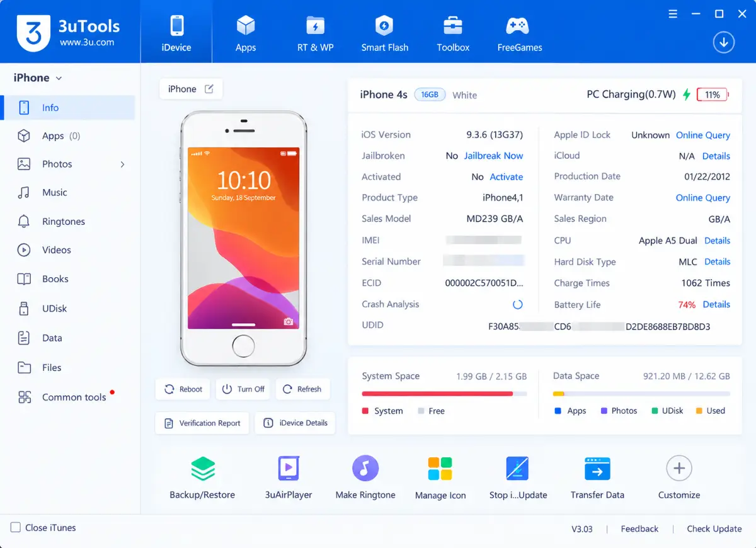This screenshot has width=756, height=548.
Task: Open the Stop iOS Update tool
Action: pyautogui.click(x=518, y=477)
